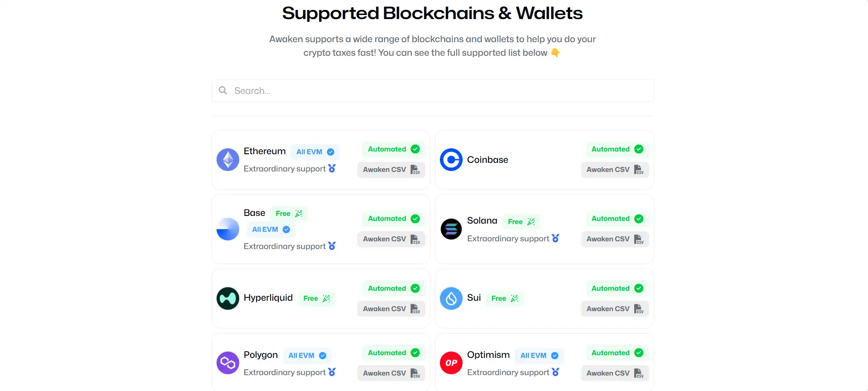Click Automated badge on Ethereum card
868x391 pixels.
tap(393, 149)
